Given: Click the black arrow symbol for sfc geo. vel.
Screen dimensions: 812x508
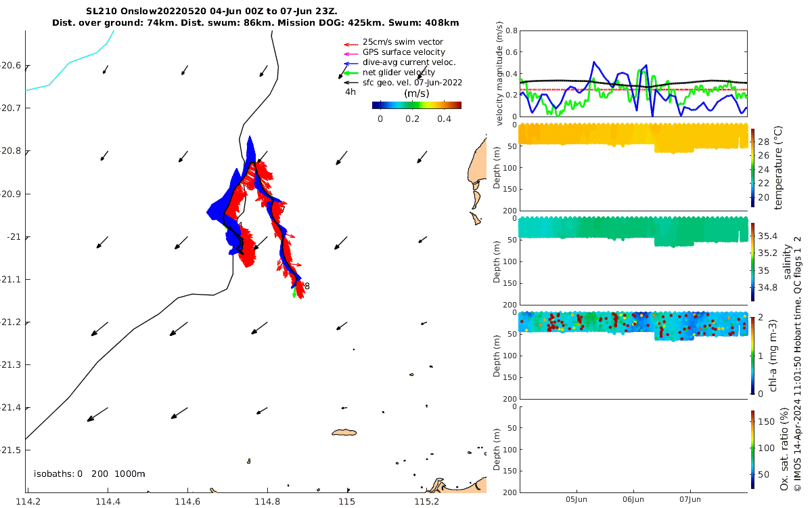Looking at the screenshot, I should 350,84.
